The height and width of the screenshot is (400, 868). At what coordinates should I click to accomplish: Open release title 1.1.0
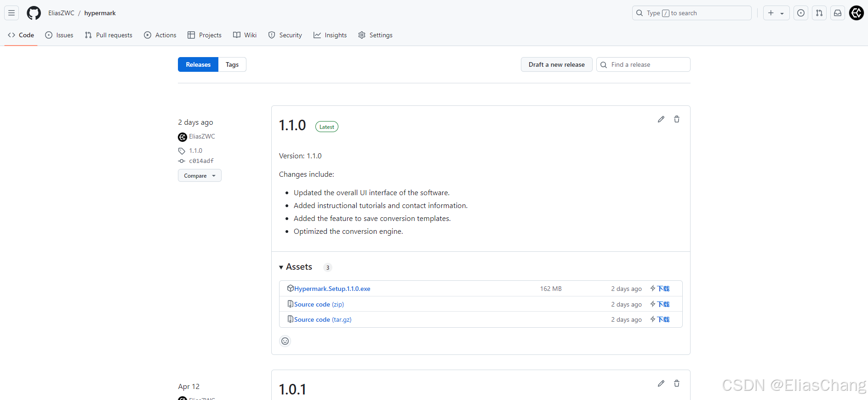(292, 125)
